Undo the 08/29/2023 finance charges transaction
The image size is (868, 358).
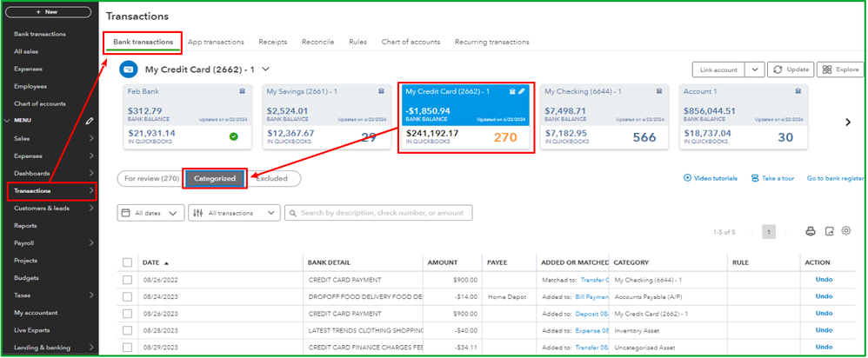click(824, 348)
